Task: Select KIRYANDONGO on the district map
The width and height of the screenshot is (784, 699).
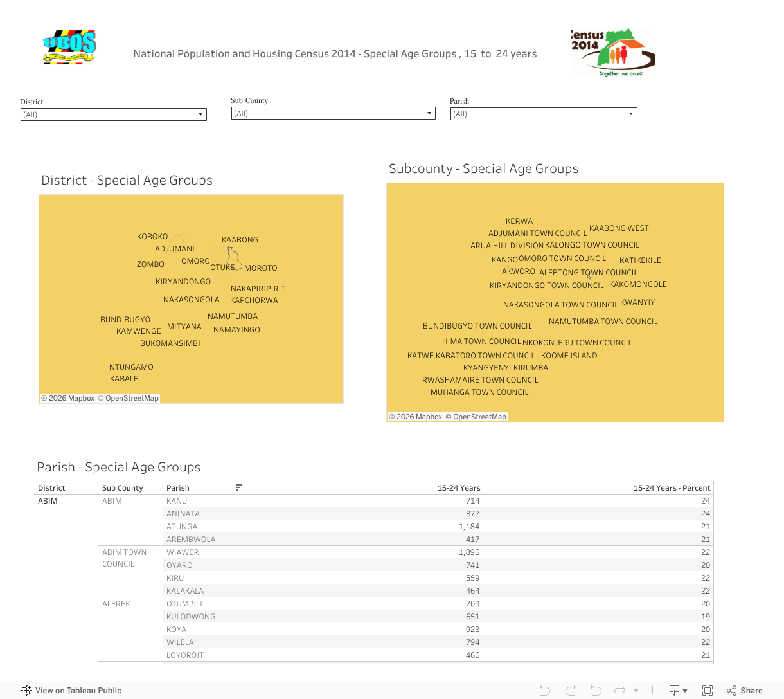Action: tap(183, 282)
